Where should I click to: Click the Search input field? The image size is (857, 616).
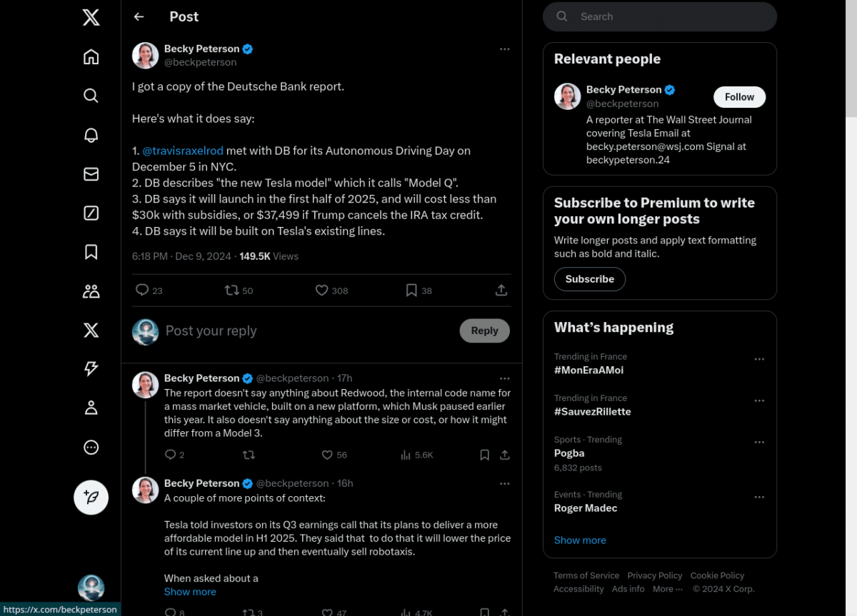[x=659, y=16]
